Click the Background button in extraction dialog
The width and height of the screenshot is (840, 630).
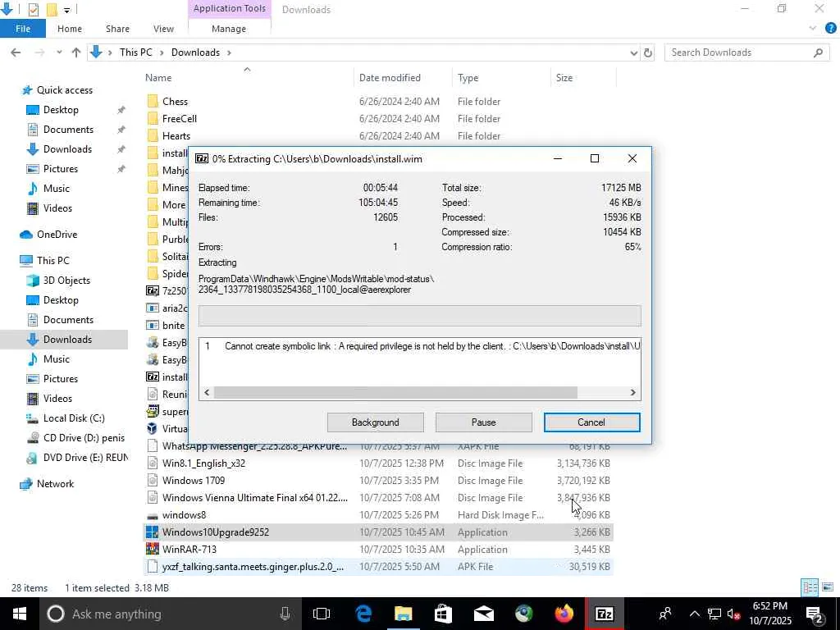[375, 422]
